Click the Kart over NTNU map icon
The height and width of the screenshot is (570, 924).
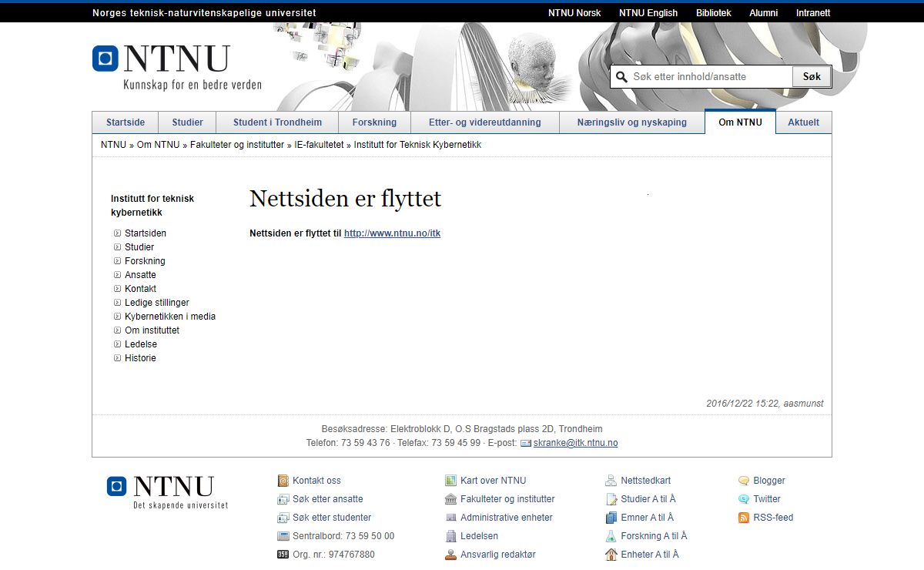click(x=450, y=481)
